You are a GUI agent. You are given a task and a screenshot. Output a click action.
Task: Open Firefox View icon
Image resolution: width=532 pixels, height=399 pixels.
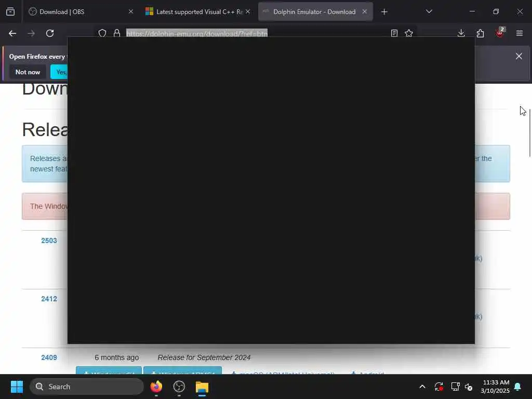pyautogui.click(x=10, y=12)
